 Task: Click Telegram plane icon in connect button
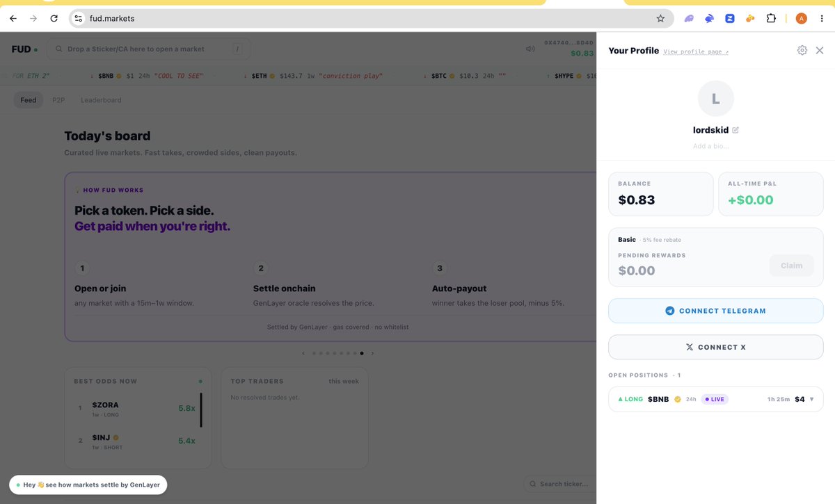coord(670,311)
